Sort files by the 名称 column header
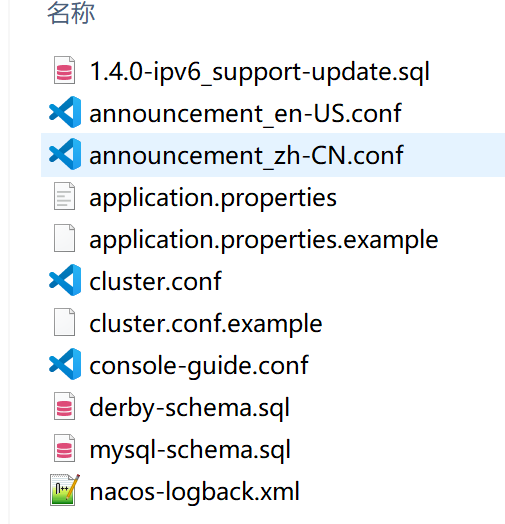The width and height of the screenshot is (505, 524). pos(71,13)
